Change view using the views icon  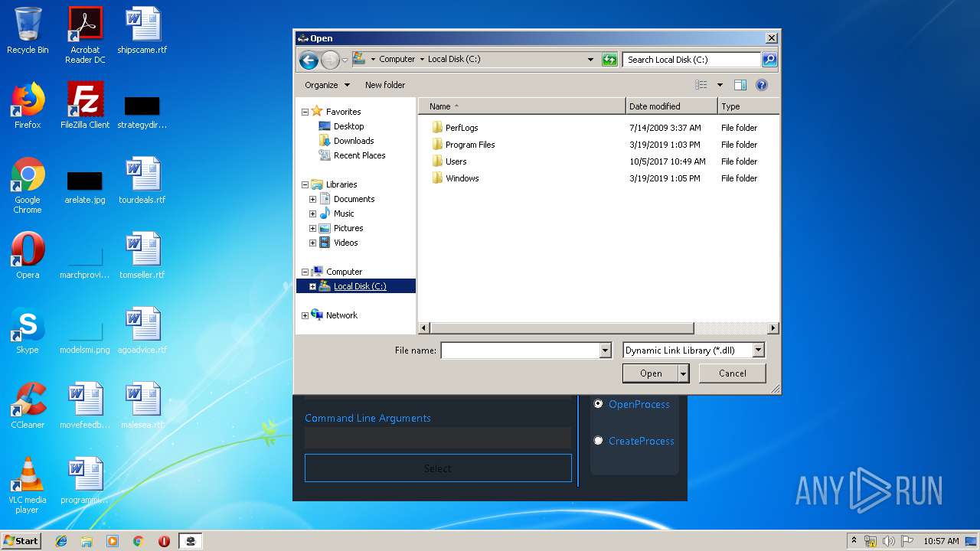pos(701,85)
